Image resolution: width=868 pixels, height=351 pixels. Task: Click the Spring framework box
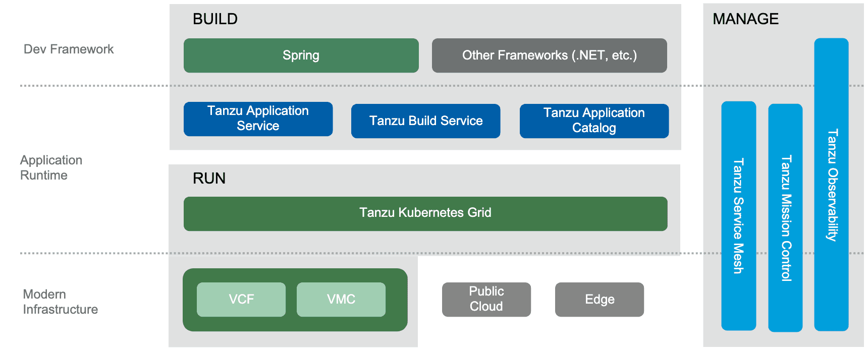(x=301, y=55)
